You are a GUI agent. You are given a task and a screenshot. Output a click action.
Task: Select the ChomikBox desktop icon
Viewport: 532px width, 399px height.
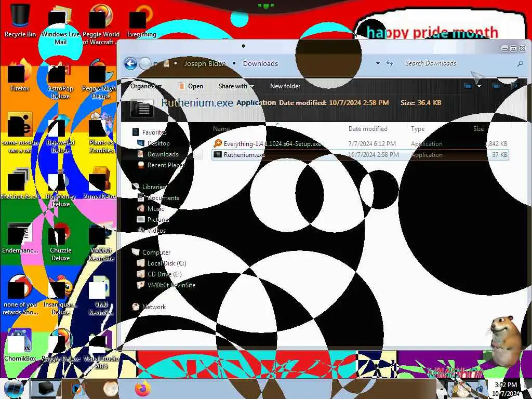click(x=20, y=345)
